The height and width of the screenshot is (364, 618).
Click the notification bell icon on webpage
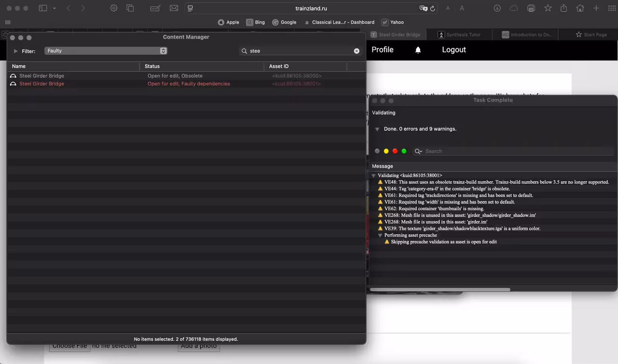[418, 50]
